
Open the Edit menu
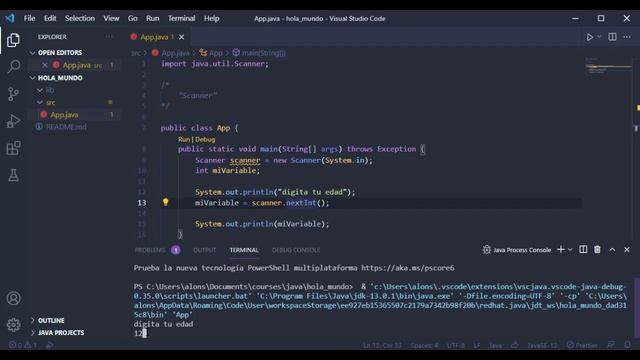click(50, 18)
